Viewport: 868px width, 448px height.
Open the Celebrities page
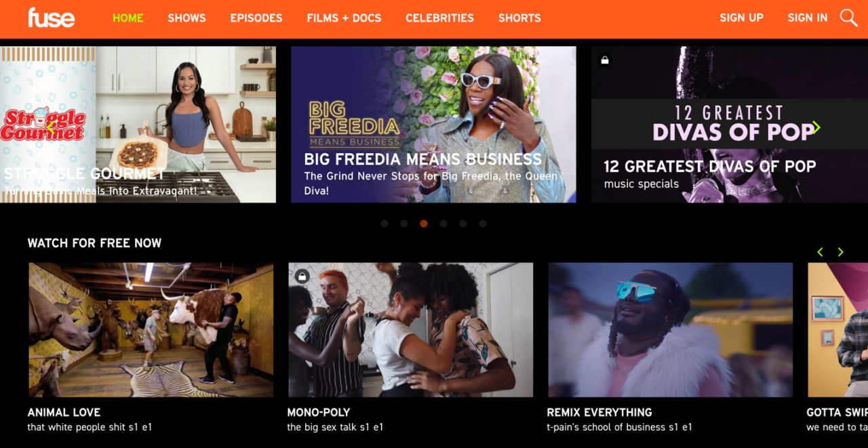point(440,18)
